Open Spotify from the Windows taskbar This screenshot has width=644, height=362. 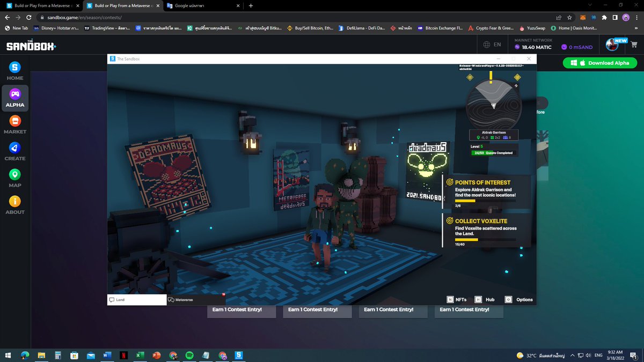189,355
